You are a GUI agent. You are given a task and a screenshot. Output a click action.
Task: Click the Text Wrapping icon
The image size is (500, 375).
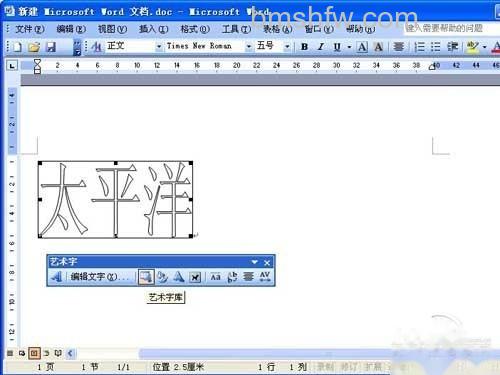(x=195, y=277)
